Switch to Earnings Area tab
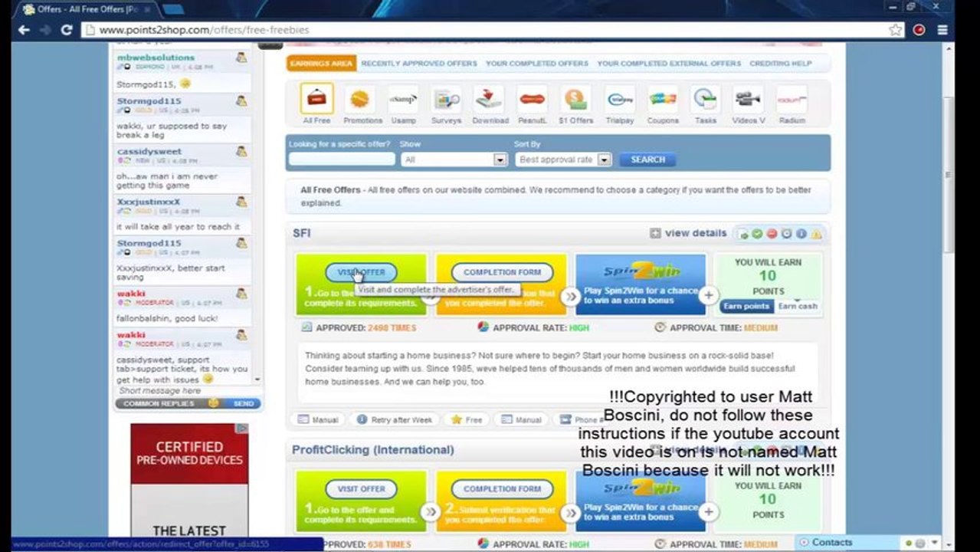980x552 pixels. tap(322, 64)
